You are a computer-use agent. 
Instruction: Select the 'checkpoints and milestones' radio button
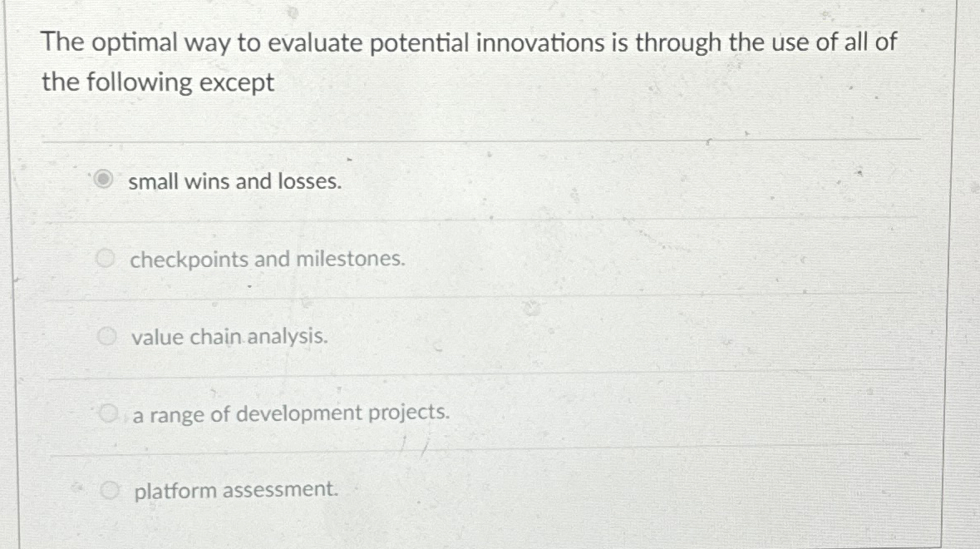[x=106, y=258]
